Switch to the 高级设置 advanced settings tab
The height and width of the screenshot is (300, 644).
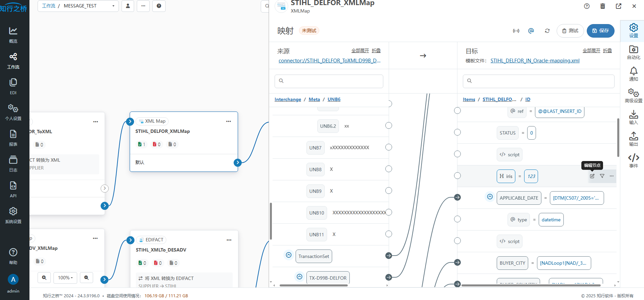click(x=634, y=96)
